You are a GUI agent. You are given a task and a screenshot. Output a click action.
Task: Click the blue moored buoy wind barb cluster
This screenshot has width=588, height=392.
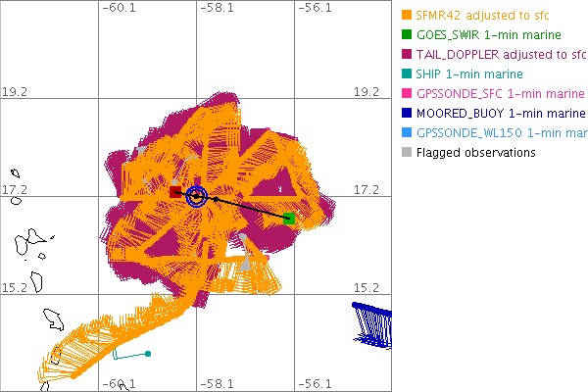point(373,324)
